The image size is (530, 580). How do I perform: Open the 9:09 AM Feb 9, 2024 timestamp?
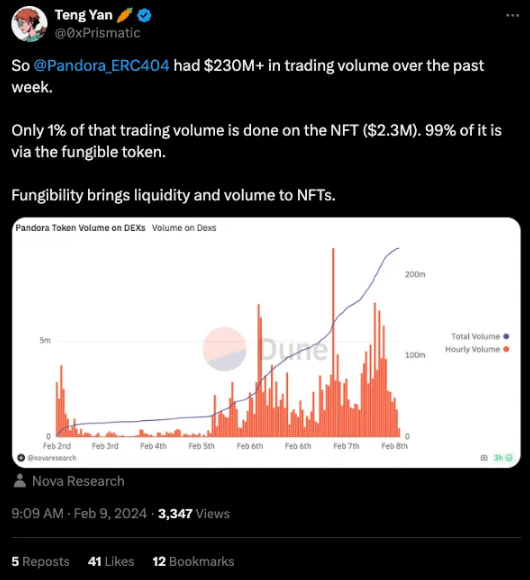click(79, 513)
